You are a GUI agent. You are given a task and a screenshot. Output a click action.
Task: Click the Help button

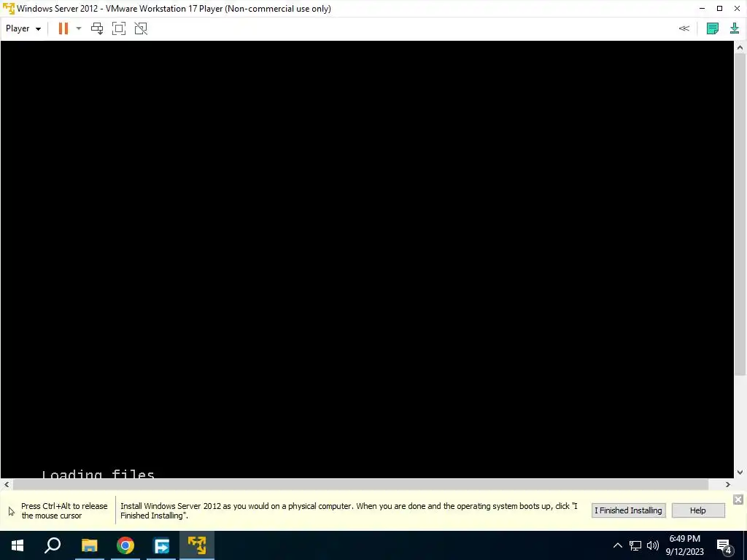(x=697, y=510)
